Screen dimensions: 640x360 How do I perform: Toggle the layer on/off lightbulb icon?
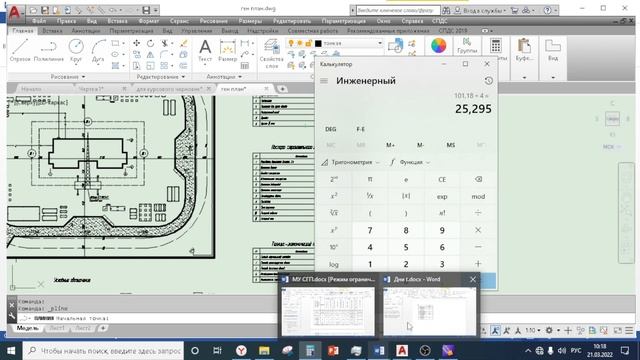click(x=291, y=43)
